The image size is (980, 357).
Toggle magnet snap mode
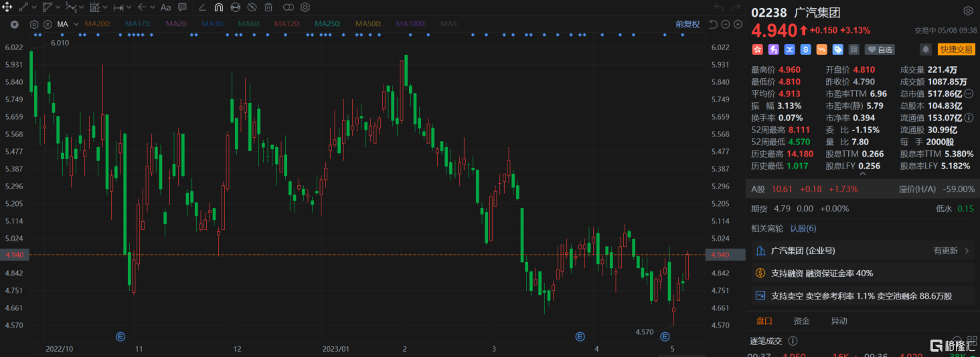click(x=219, y=8)
